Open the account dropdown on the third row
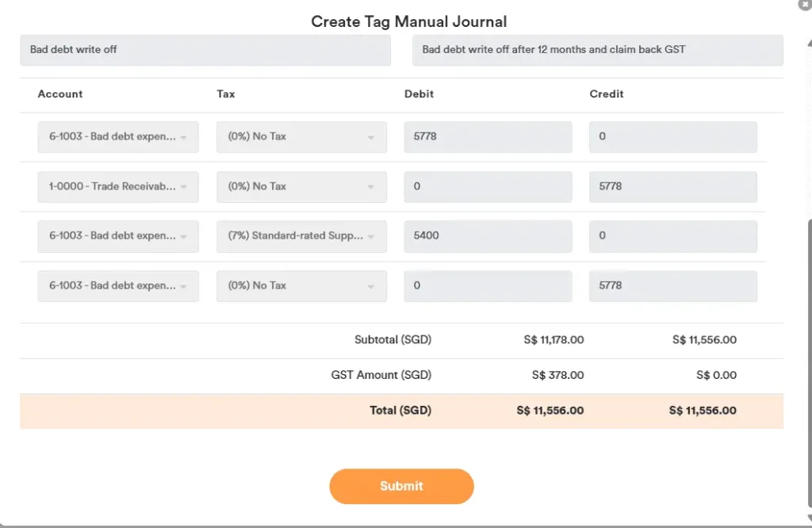This screenshot has width=812, height=528. point(117,235)
